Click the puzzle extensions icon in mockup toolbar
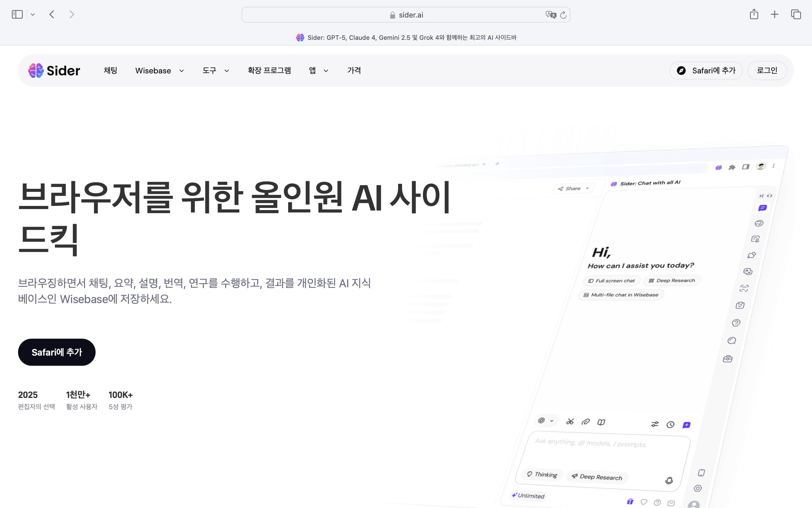Viewport: 812px width, 508px height. pyautogui.click(x=732, y=167)
